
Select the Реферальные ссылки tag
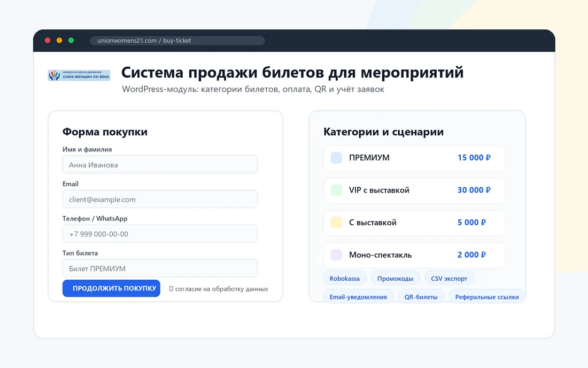(487, 297)
